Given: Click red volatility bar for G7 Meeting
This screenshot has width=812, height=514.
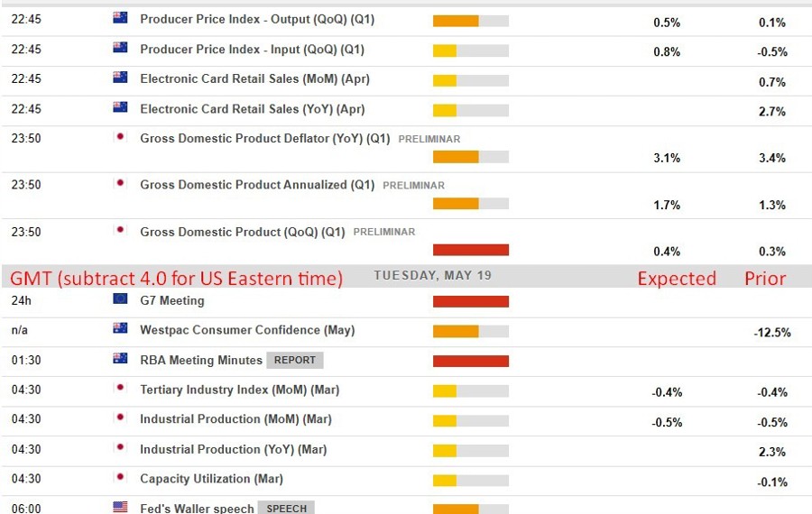Looking at the screenshot, I should click(x=471, y=301).
